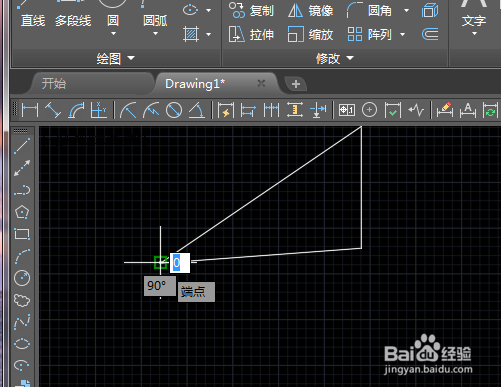Image resolution: width=501 pixels, height=387 pixels.
Task: Close the Drawing1* tab
Action: pyautogui.click(x=261, y=83)
